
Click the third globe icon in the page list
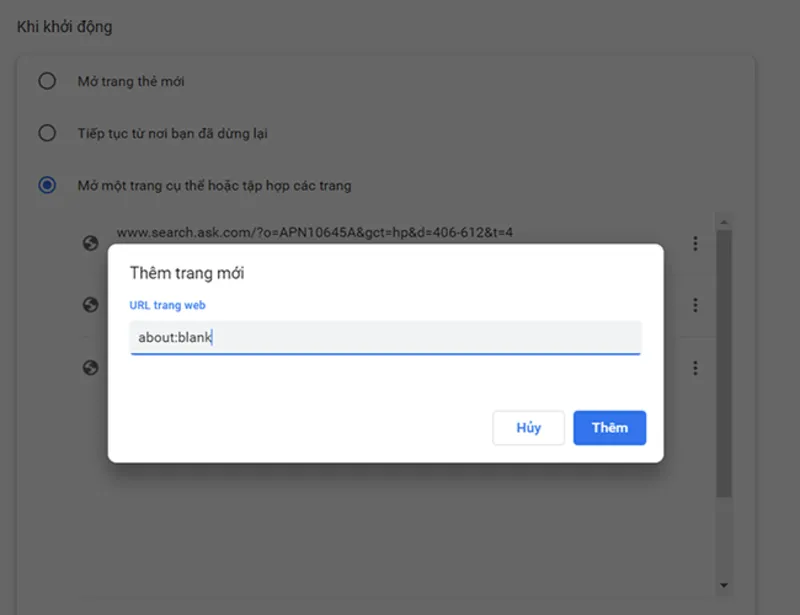pyautogui.click(x=90, y=367)
